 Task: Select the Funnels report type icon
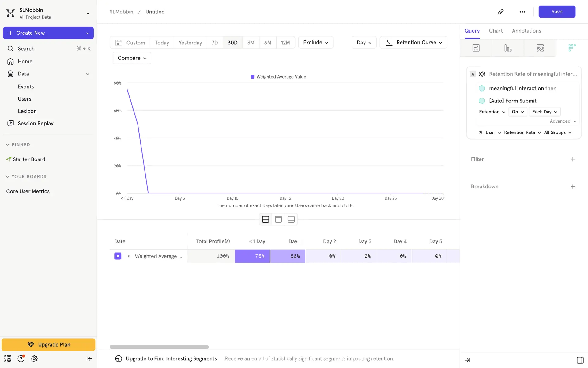pyautogui.click(x=508, y=48)
